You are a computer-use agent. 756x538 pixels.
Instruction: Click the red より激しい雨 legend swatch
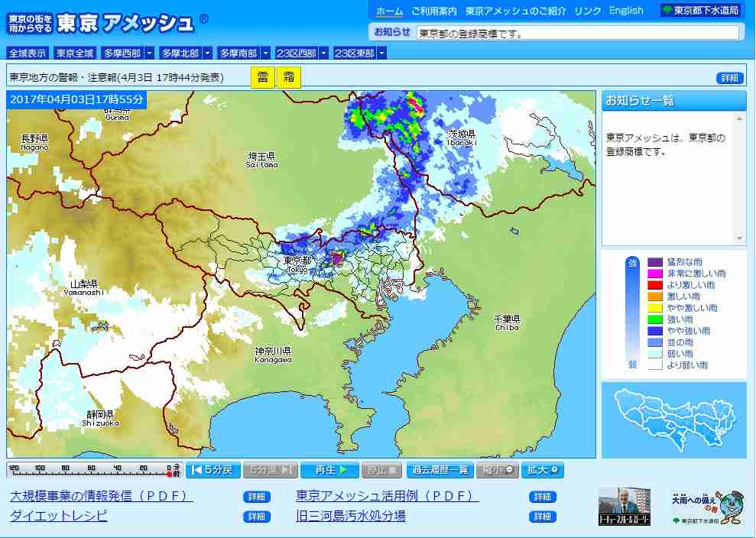[x=655, y=285]
